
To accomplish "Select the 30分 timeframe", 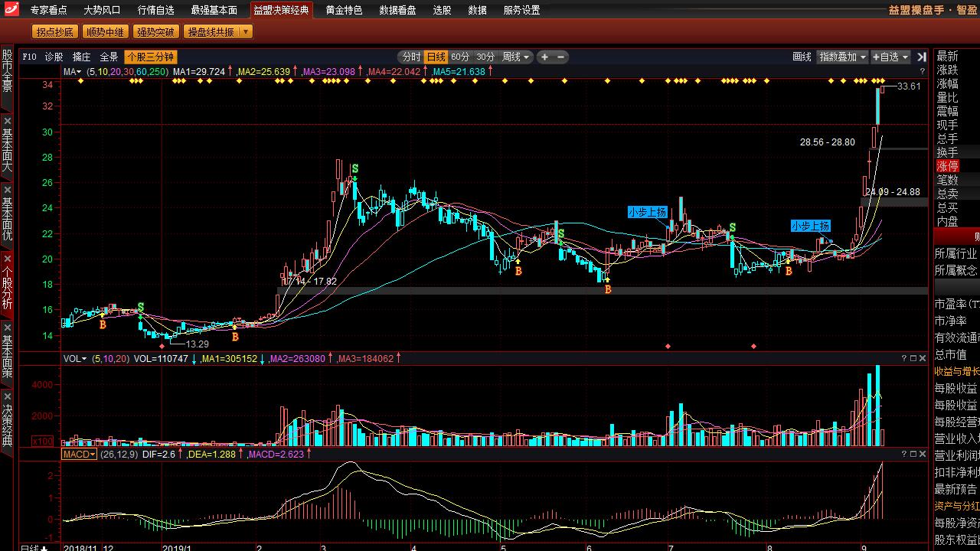I will pyautogui.click(x=485, y=57).
